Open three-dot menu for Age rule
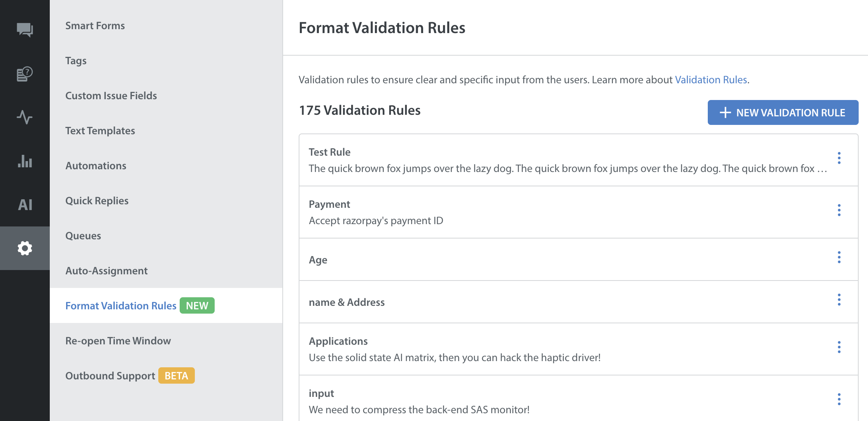The width and height of the screenshot is (868, 421). click(839, 257)
